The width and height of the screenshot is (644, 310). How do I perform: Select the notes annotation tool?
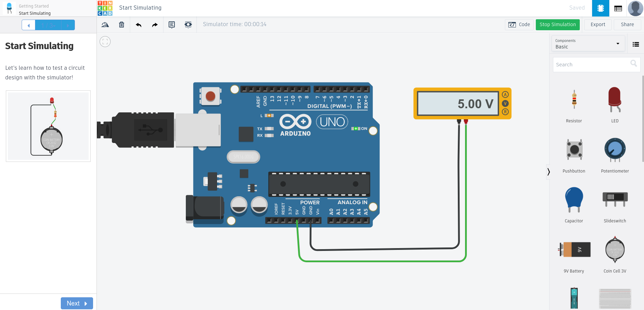[x=172, y=25]
